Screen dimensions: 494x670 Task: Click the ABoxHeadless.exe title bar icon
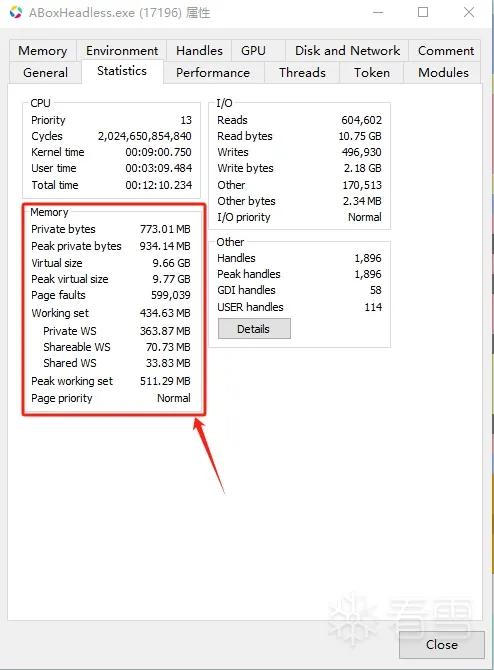[16, 12]
